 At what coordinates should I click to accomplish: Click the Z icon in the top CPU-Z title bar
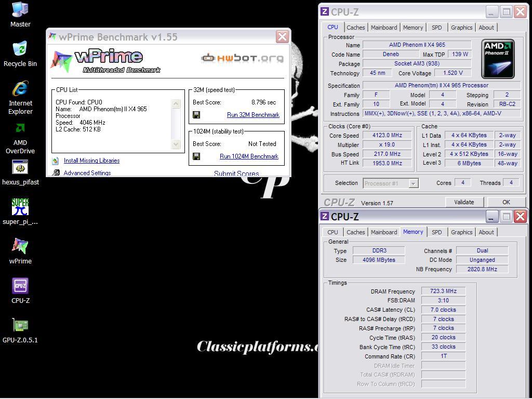click(325, 11)
